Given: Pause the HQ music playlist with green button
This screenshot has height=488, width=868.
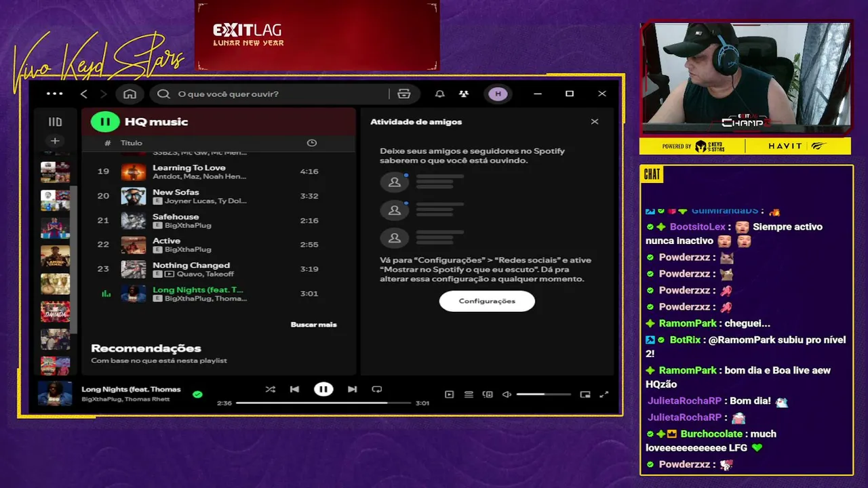Looking at the screenshot, I should (105, 122).
